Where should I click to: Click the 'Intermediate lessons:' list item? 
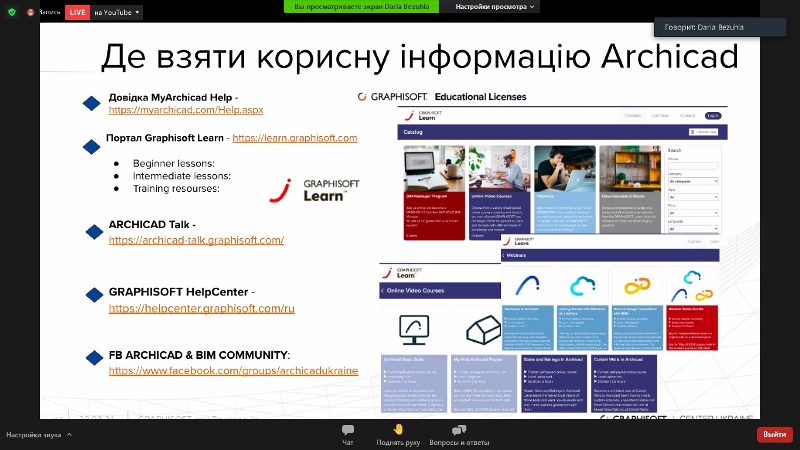(182, 176)
